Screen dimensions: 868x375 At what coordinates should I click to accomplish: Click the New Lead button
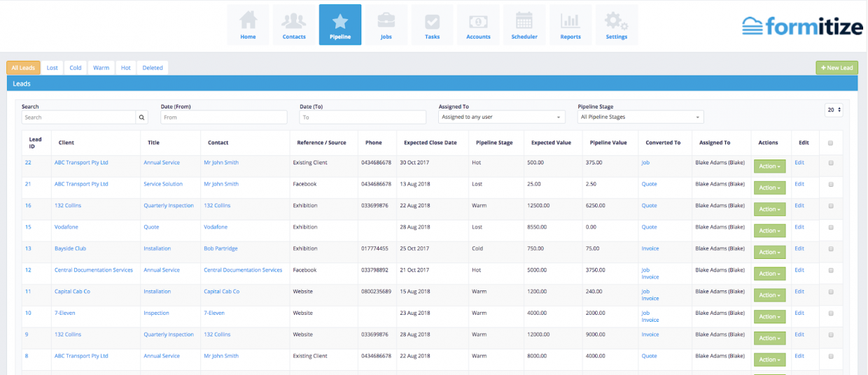point(836,68)
